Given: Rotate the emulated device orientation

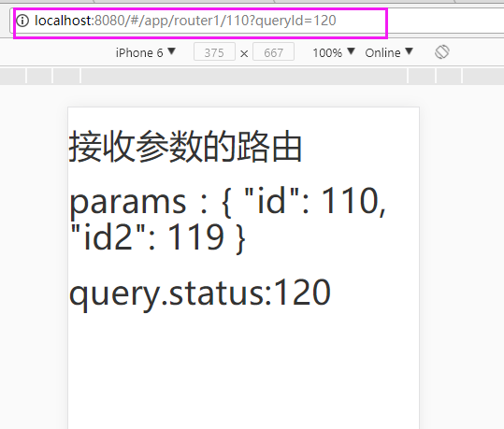Looking at the screenshot, I should [442, 52].
